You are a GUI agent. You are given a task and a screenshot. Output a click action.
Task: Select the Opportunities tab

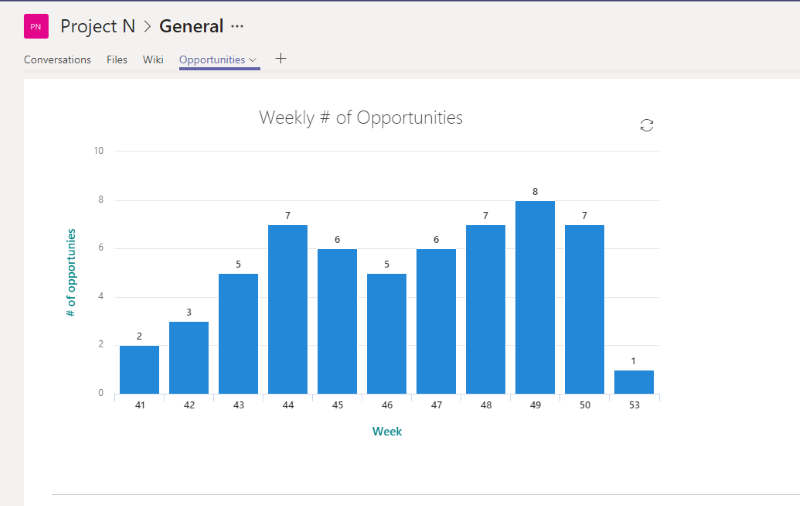pyautogui.click(x=212, y=60)
